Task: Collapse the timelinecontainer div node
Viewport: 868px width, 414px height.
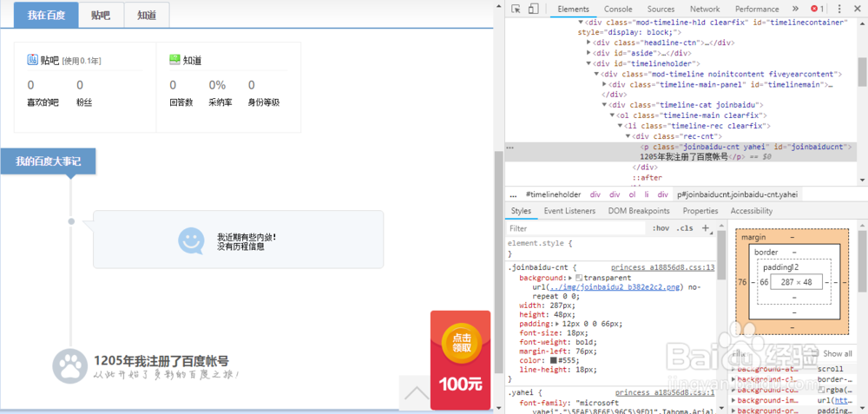Action: click(x=581, y=23)
